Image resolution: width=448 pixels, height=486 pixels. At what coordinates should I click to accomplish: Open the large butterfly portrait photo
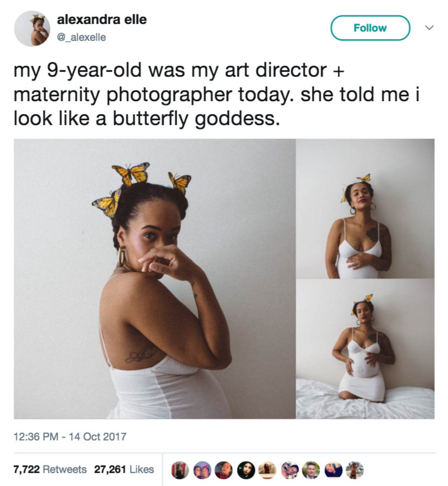154,278
